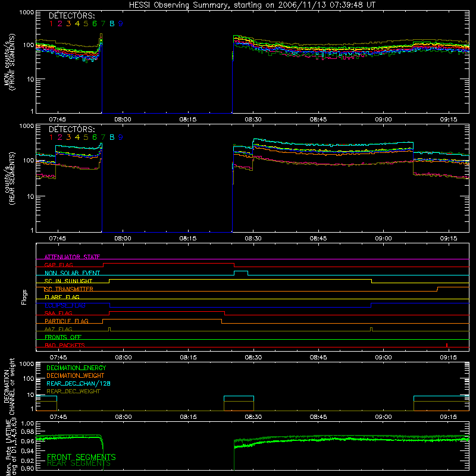Click the 08:15 tick label under the Flags panel
The height and width of the screenshot is (476, 476).
[x=188, y=358]
